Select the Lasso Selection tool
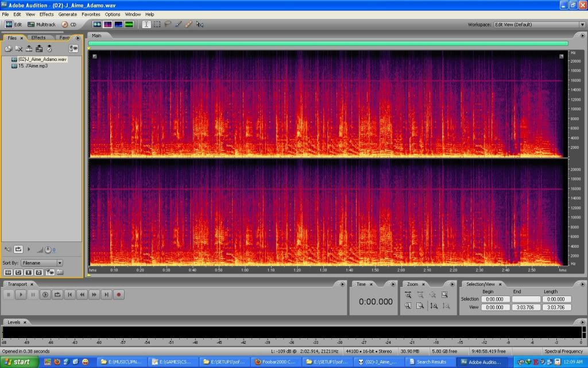 click(168, 24)
